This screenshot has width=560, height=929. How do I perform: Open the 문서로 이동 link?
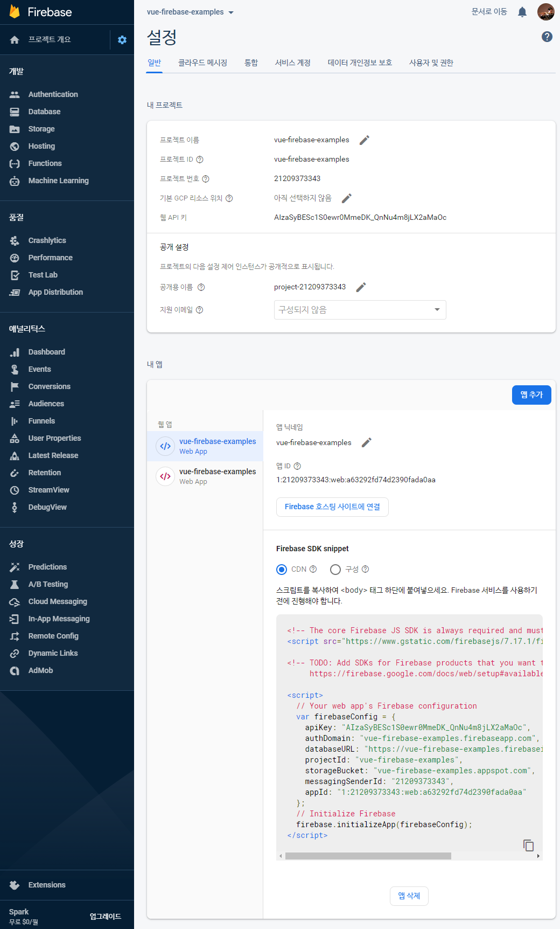click(x=489, y=12)
